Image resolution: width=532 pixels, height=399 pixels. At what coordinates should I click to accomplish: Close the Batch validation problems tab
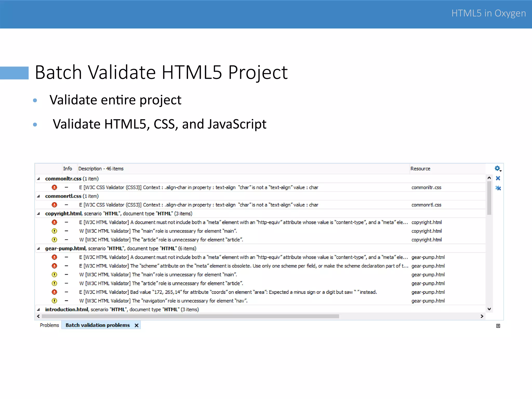pos(137,325)
